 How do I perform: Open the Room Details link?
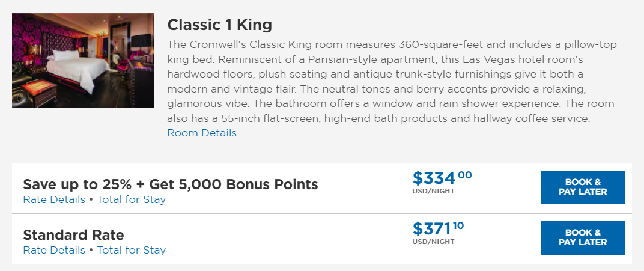[202, 133]
